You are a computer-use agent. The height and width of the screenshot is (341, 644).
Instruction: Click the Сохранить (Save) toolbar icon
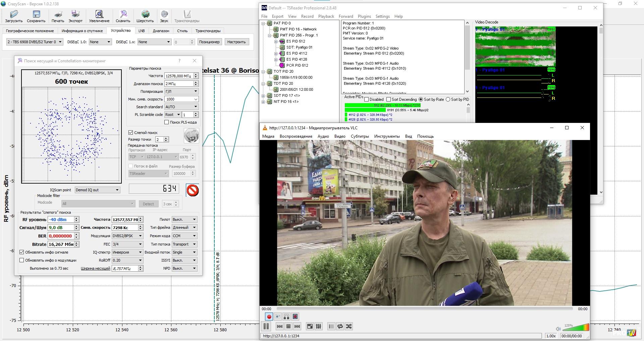(36, 16)
